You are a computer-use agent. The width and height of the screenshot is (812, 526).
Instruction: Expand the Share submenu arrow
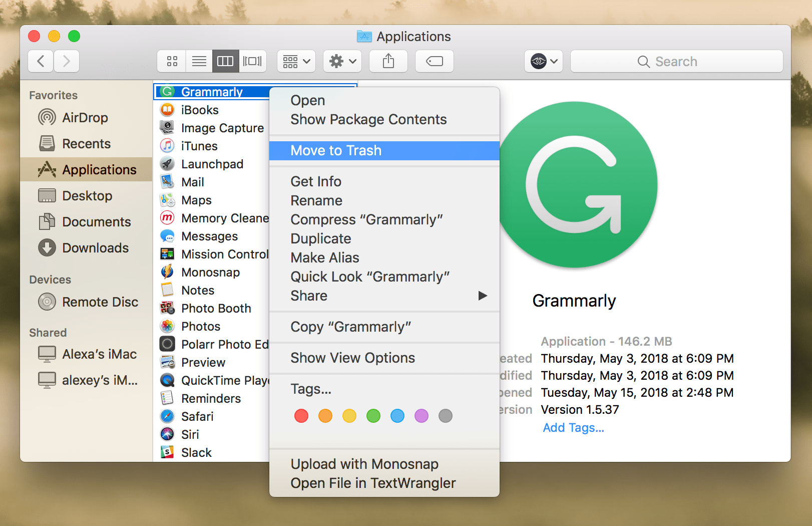click(x=483, y=296)
